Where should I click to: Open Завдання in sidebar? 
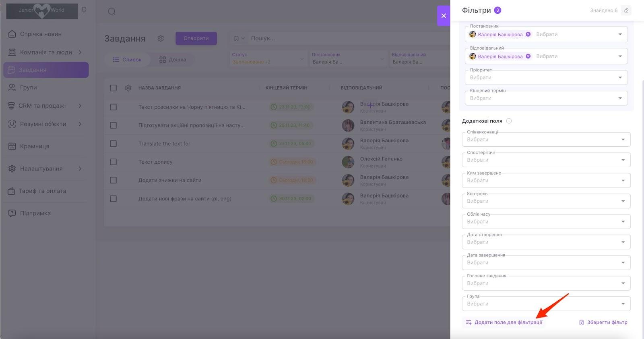click(x=46, y=70)
